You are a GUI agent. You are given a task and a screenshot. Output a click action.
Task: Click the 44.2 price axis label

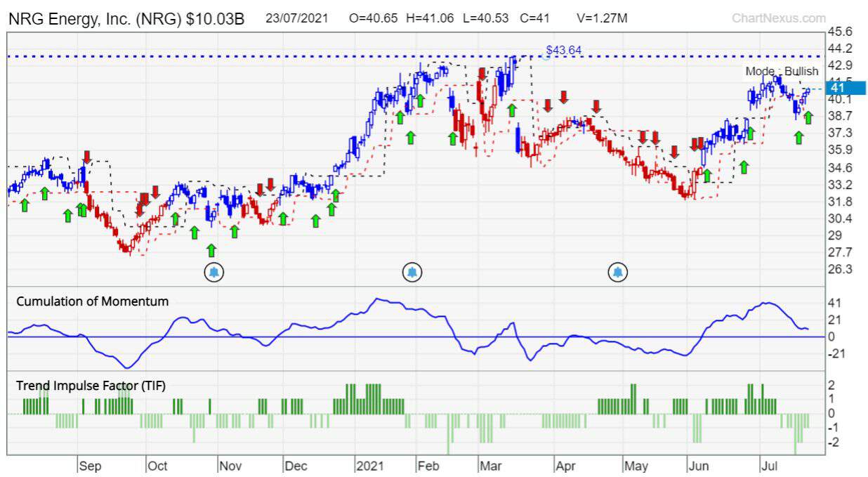point(840,48)
